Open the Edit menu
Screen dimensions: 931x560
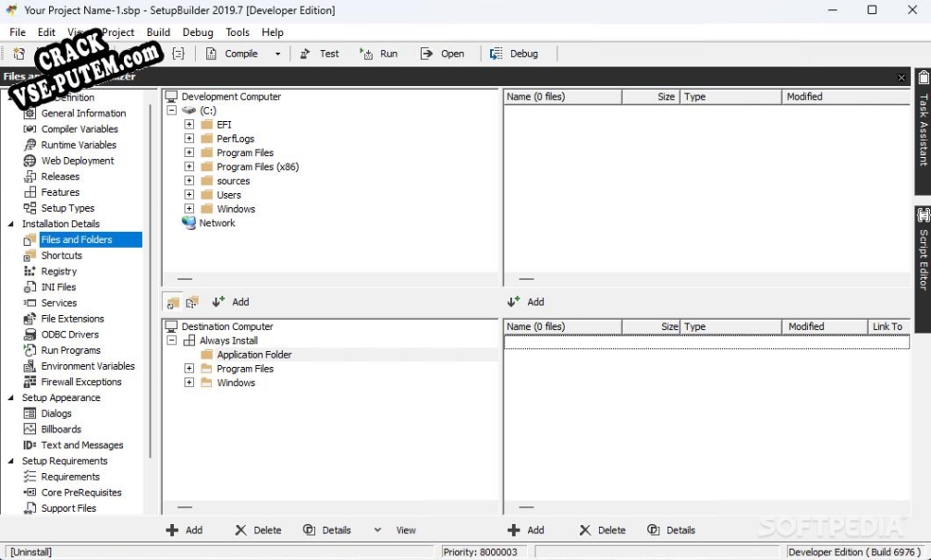pyautogui.click(x=46, y=32)
